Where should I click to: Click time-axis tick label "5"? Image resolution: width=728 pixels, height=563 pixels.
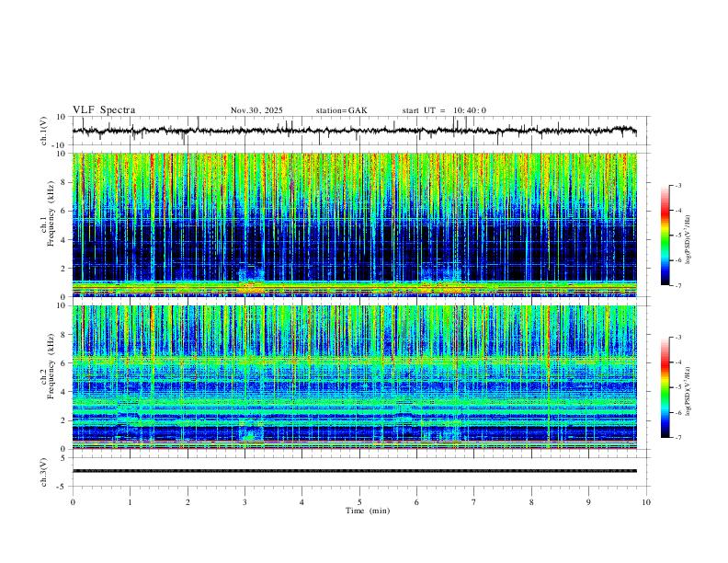[x=359, y=502]
